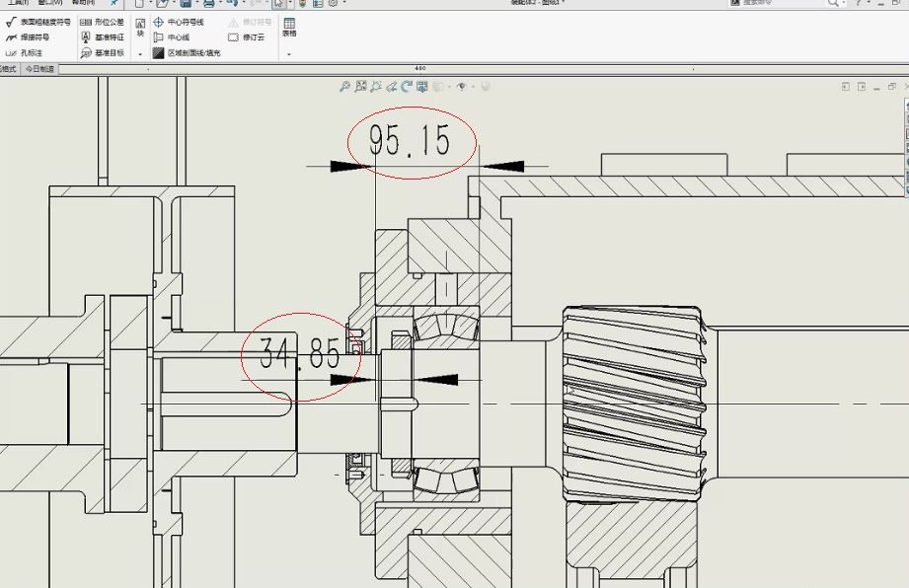Expand the Blocks (块) dropdown arrow

click(x=140, y=52)
